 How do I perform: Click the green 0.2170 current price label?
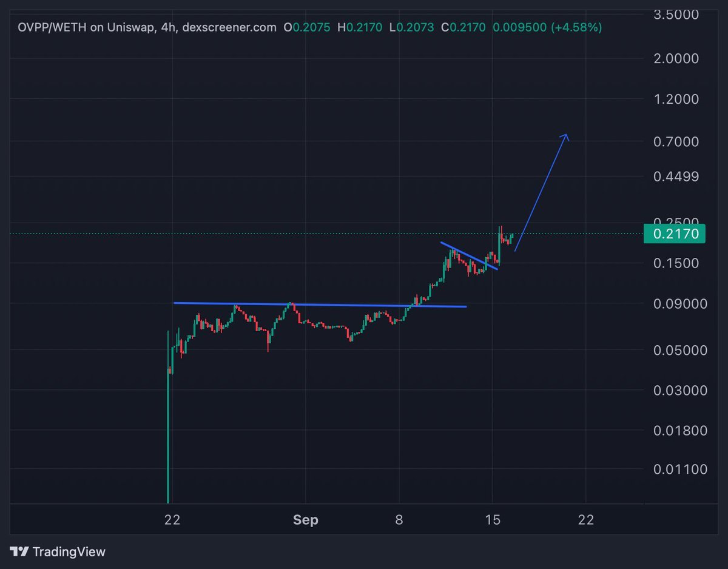click(674, 234)
